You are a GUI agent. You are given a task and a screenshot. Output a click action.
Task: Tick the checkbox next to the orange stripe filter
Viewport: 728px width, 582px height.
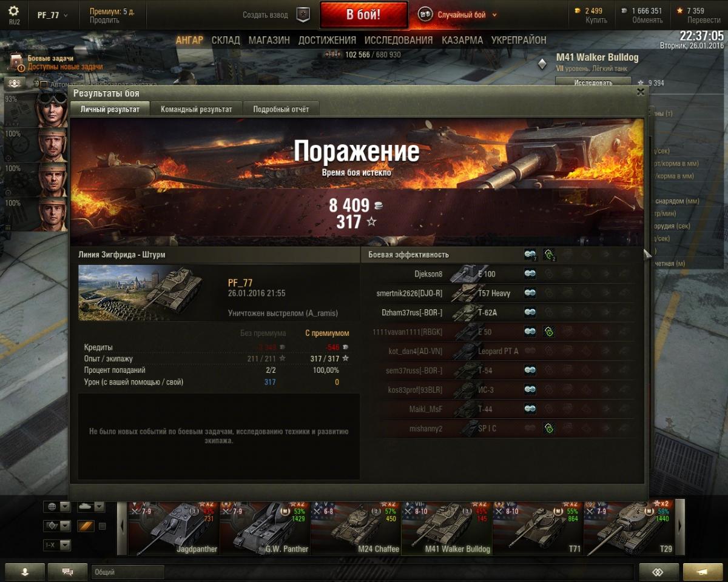[x=102, y=526]
